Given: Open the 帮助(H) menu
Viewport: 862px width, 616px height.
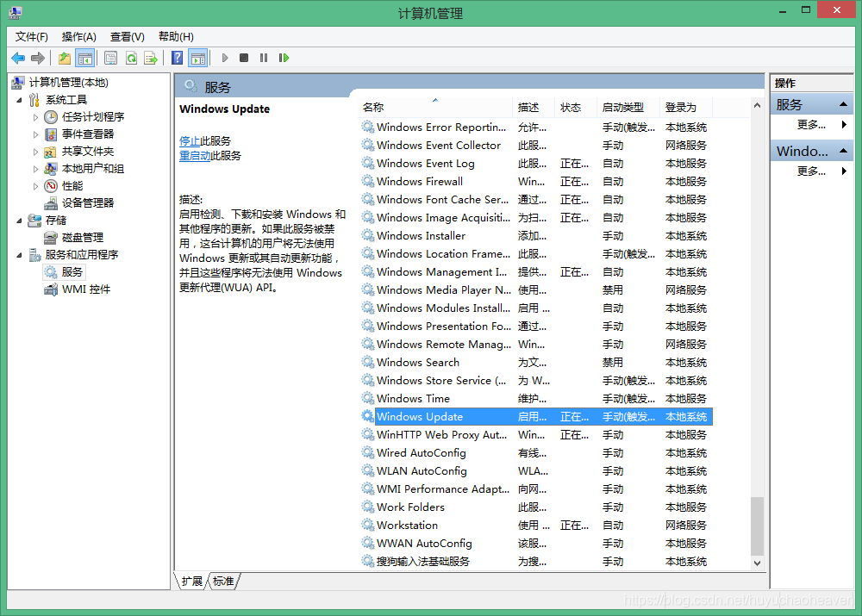Looking at the screenshot, I should [x=176, y=37].
